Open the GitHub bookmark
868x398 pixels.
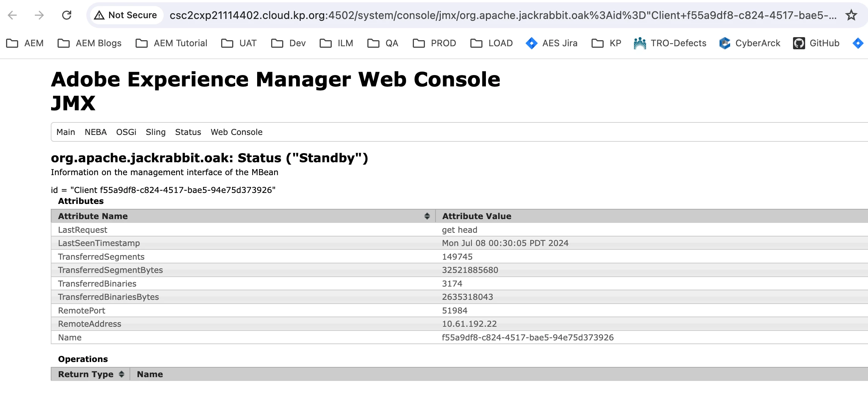click(x=816, y=43)
